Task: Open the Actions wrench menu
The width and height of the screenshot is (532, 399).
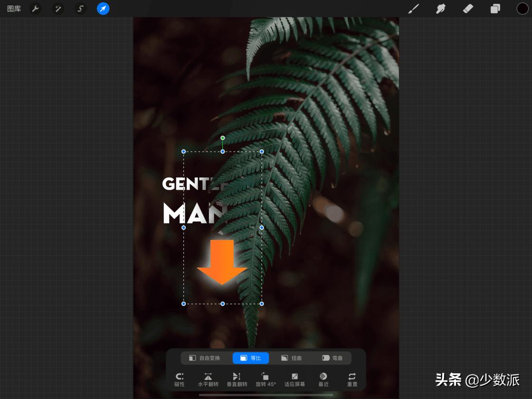Action: point(35,9)
